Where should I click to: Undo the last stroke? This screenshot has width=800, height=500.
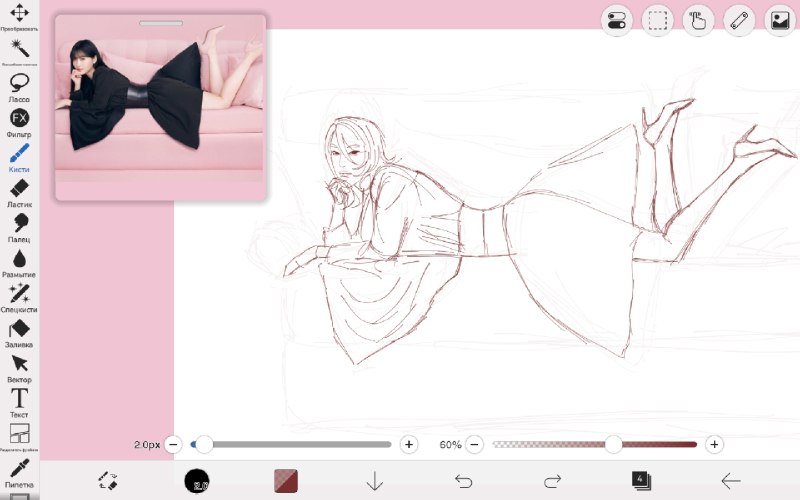(x=463, y=481)
